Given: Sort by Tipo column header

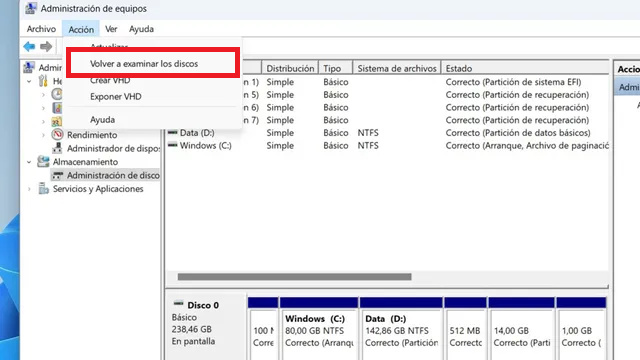Looking at the screenshot, I should click(336, 68).
